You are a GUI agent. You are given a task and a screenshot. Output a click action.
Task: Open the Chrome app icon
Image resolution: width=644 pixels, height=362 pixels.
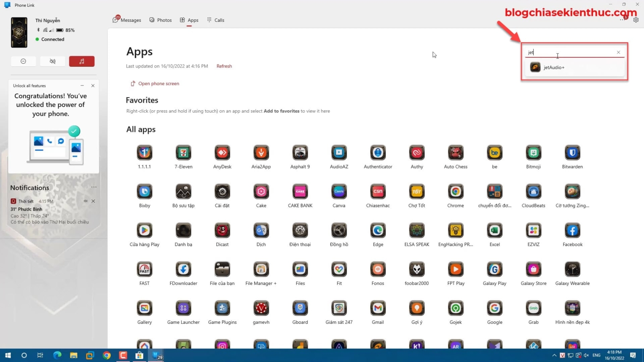click(455, 192)
